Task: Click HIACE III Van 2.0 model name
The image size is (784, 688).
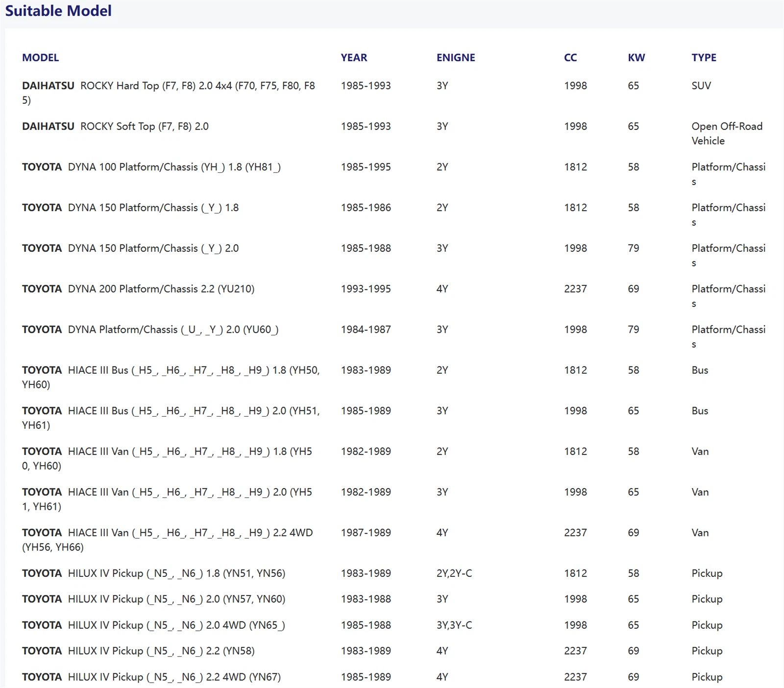Action: coord(167,499)
